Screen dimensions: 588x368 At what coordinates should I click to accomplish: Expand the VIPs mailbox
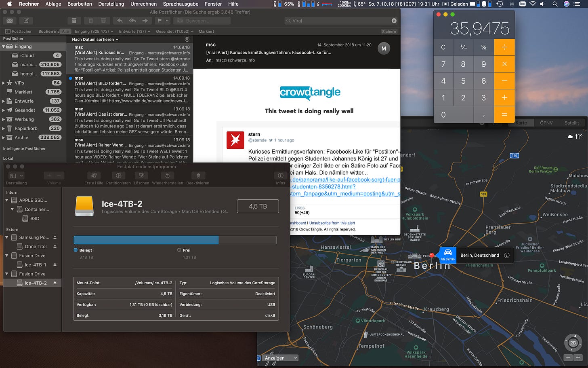(x=4, y=83)
